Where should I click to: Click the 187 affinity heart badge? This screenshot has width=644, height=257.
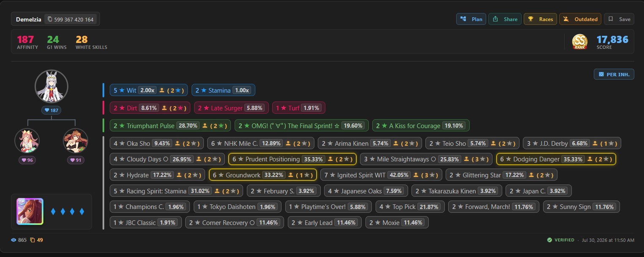51,110
